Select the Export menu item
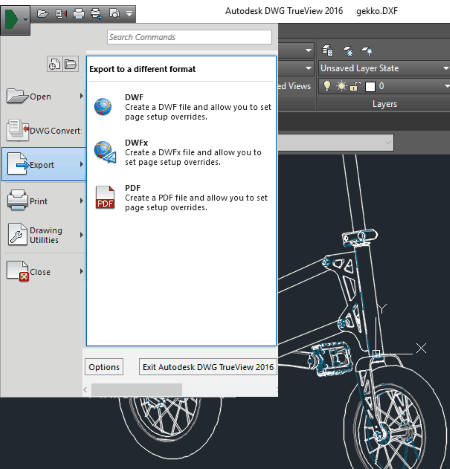This screenshot has height=469, width=450. tap(44, 164)
